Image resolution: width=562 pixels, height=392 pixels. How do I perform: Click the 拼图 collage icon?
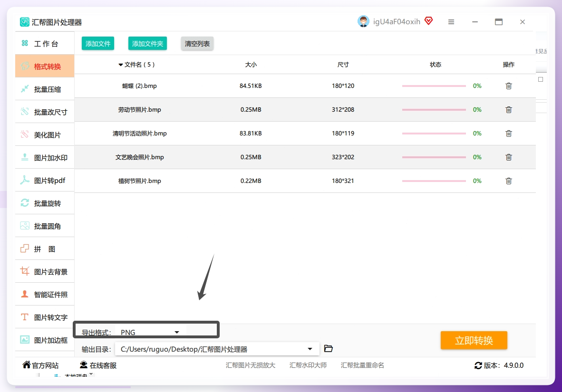[x=25, y=249]
